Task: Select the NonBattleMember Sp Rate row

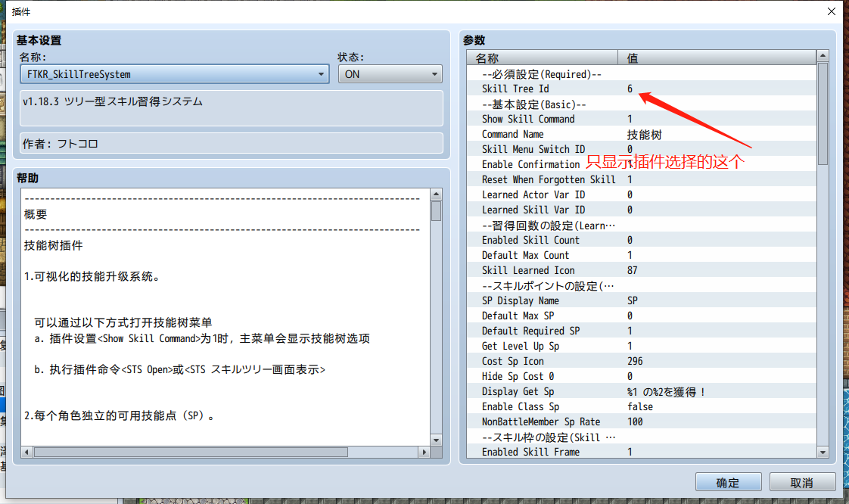Action: pyautogui.click(x=642, y=422)
